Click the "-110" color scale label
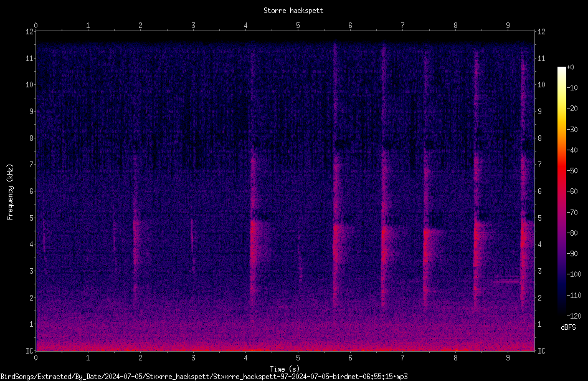This screenshot has height=381, width=588. [x=574, y=295]
